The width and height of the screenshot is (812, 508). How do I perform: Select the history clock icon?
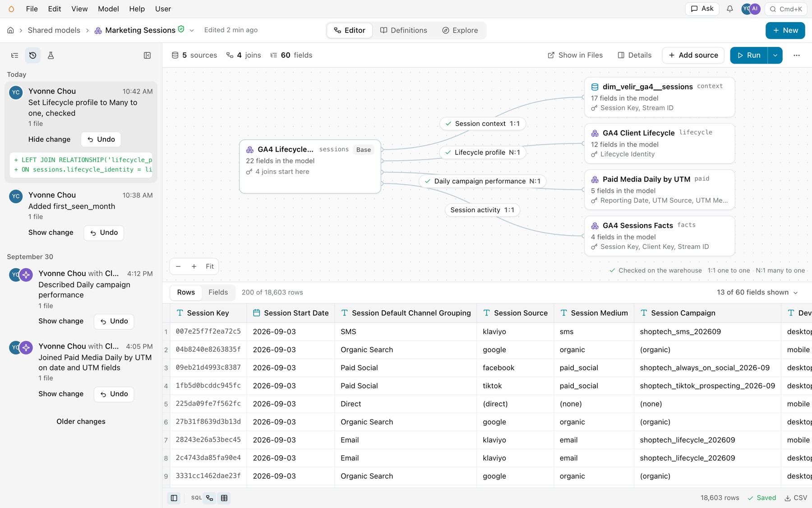tap(33, 55)
